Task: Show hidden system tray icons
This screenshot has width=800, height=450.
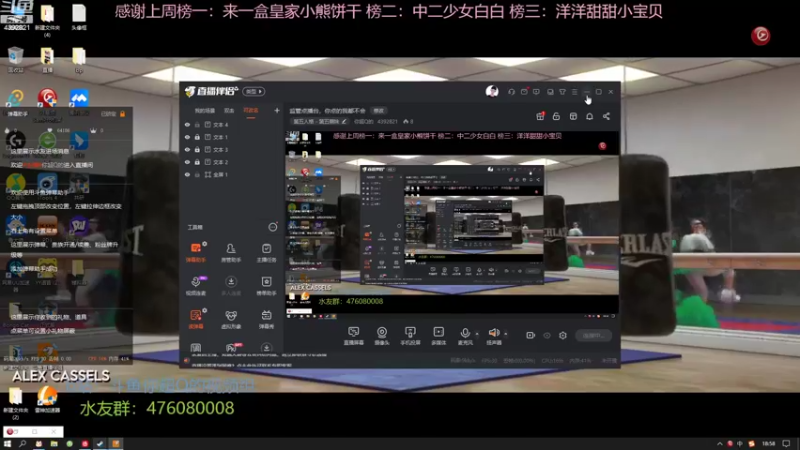Action: tap(719, 444)
